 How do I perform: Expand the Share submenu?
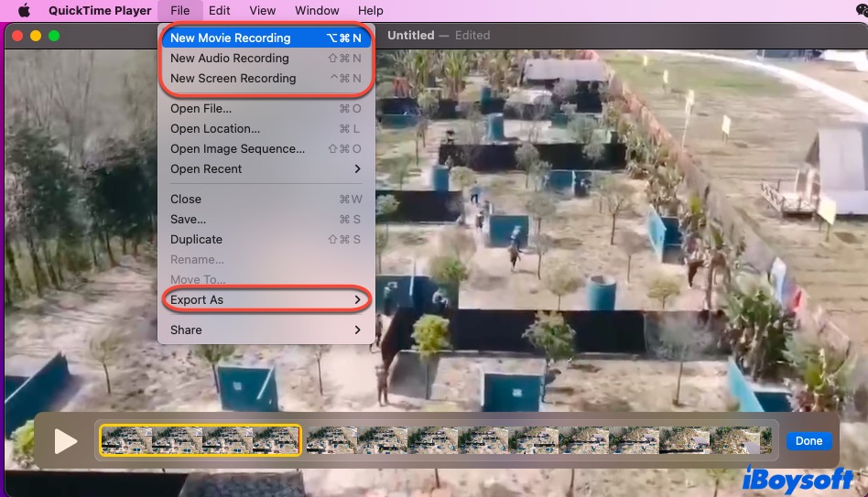coord(266,330)
